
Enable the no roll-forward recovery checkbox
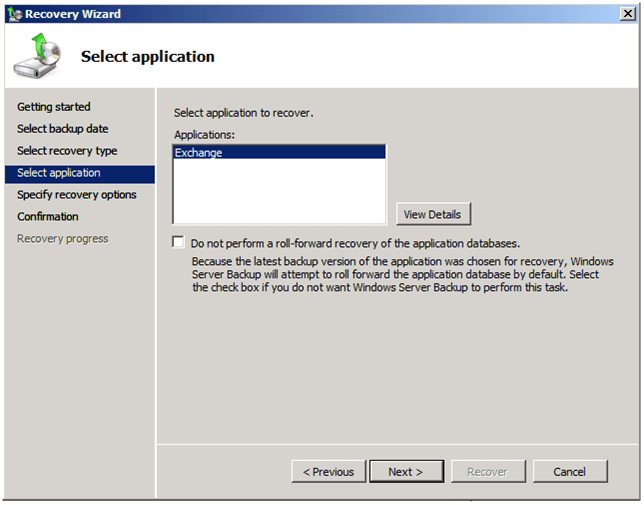click(179, 242)
